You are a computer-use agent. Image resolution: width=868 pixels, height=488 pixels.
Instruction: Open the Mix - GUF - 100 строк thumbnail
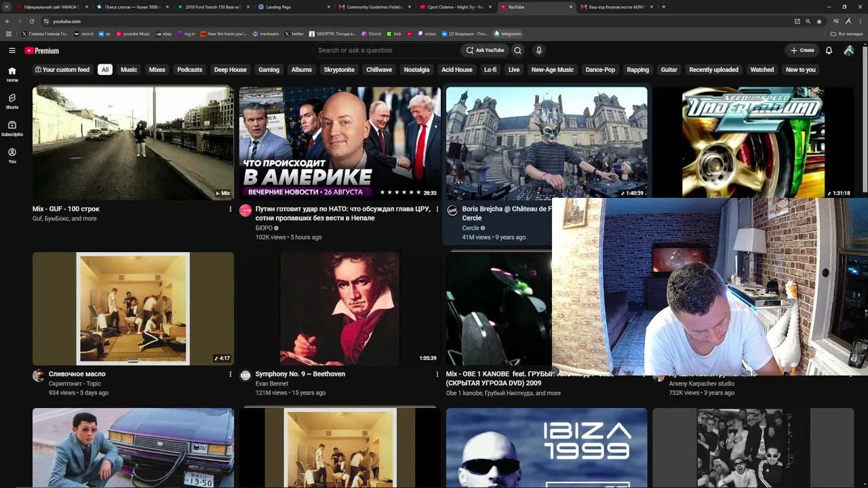pyautogui.click(x=133, y=143)
